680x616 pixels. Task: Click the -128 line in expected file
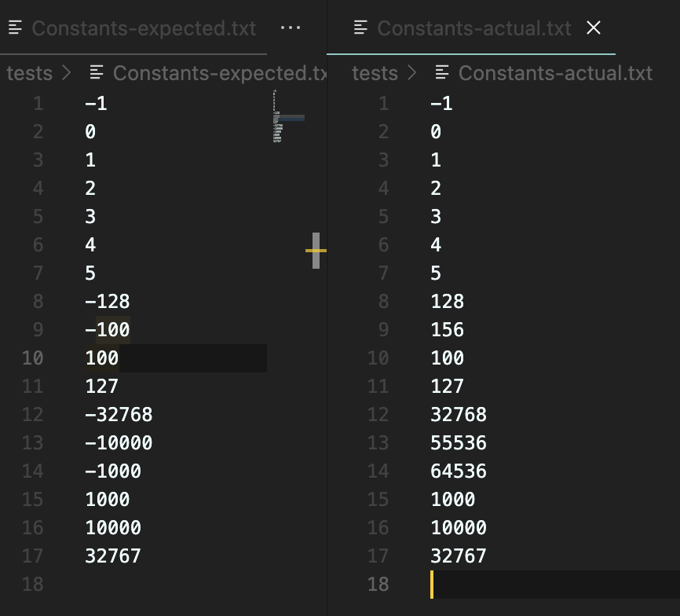(x=108, y=302)
